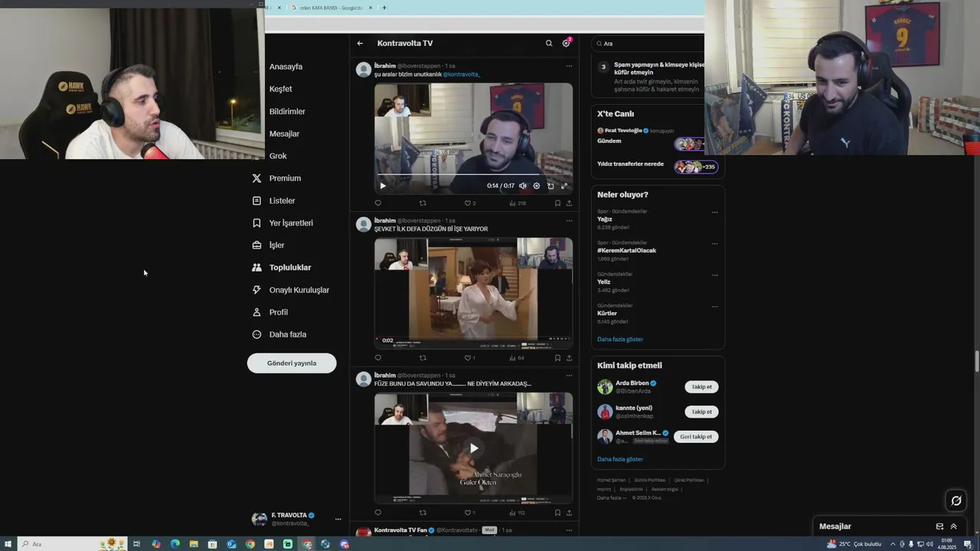Show more follow suggestions link
The height and width of the screenshot is (551, 980).
(620, 459)
